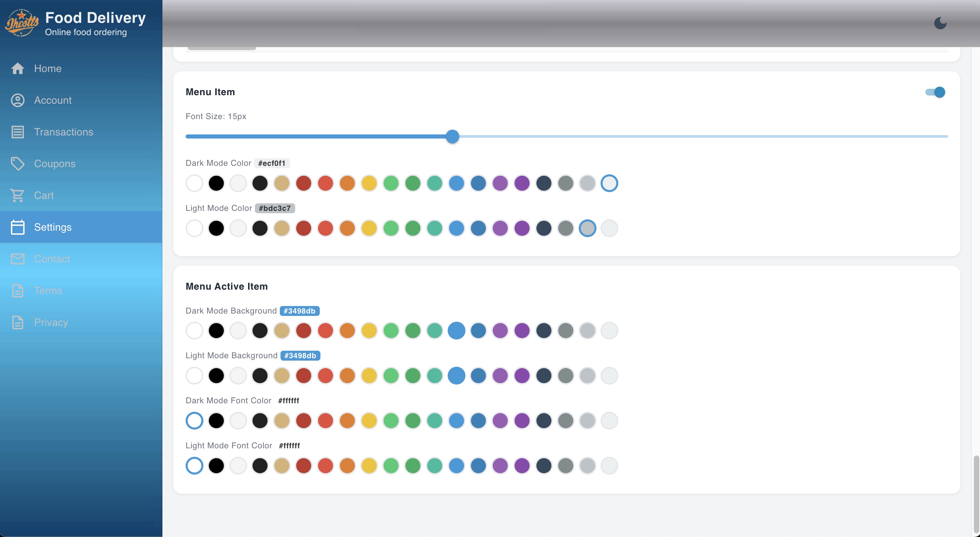Click the Home house icon in sidebar
The image size is (980, 537).
[17, 69]
